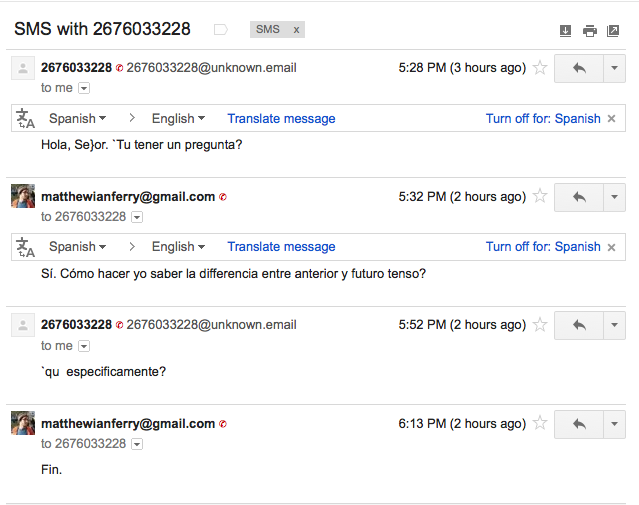Viewport: 639px width, 505px height.
Task: Dismiss translation bar on the first message
Action: coord(611,118)
